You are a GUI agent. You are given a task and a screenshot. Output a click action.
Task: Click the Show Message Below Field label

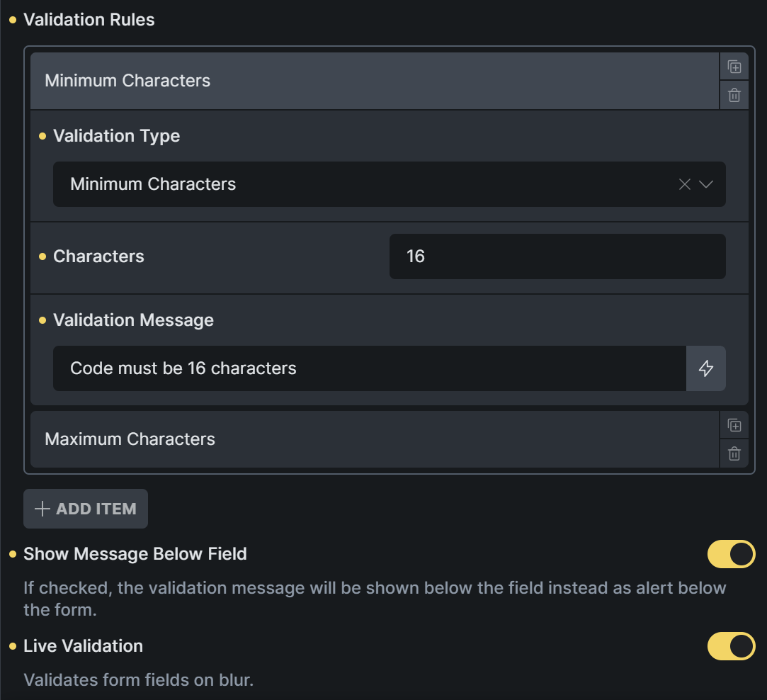tap(135, 554)
